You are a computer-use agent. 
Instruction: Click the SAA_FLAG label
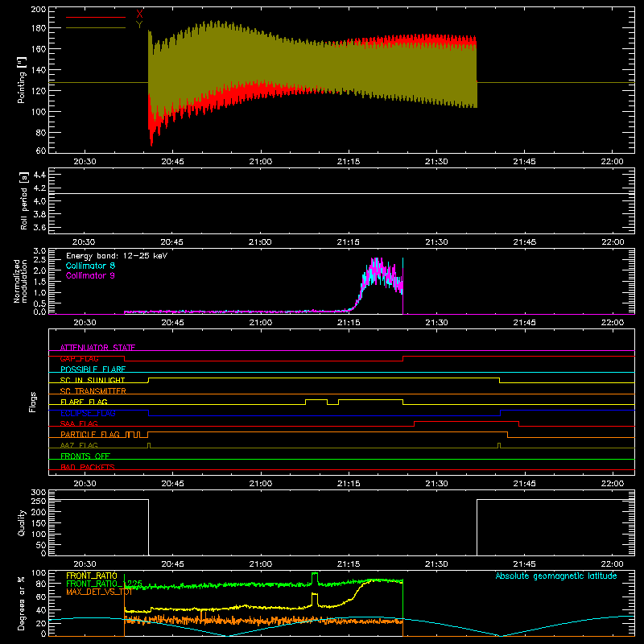pyautogui.click(x=79, y=423)
